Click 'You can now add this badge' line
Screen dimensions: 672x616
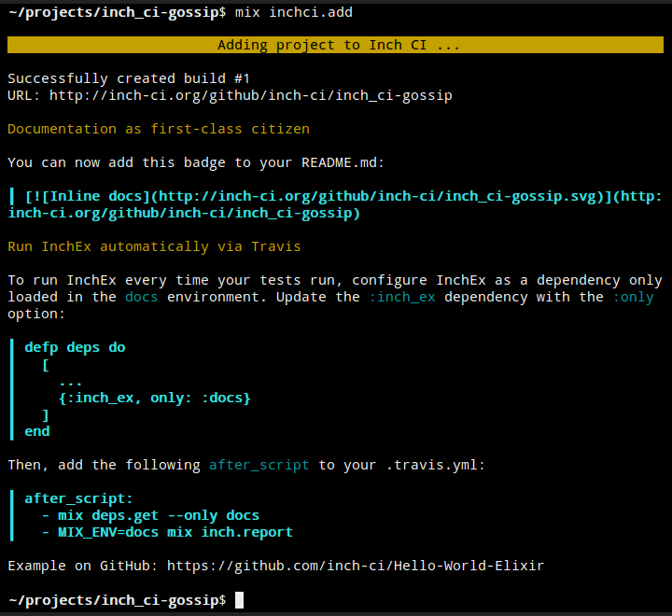196,163
